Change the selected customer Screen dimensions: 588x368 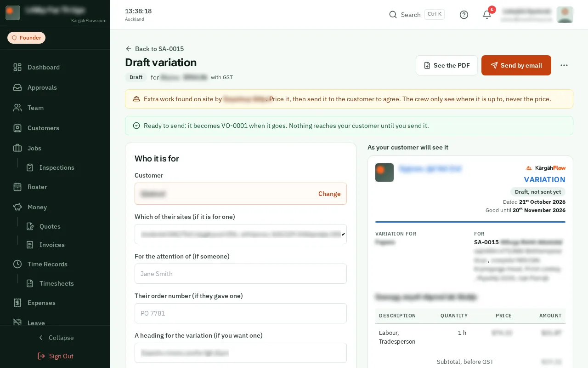click(329, 194)
